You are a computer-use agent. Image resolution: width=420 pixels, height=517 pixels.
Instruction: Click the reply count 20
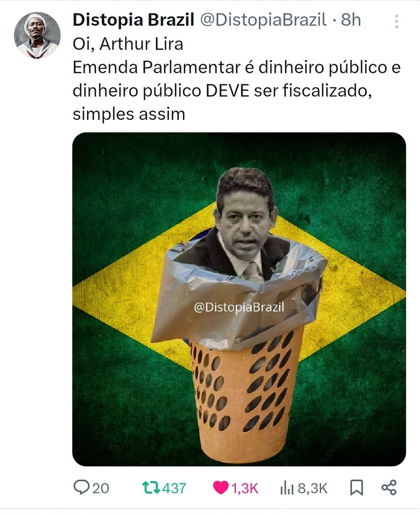click(100, 489)
